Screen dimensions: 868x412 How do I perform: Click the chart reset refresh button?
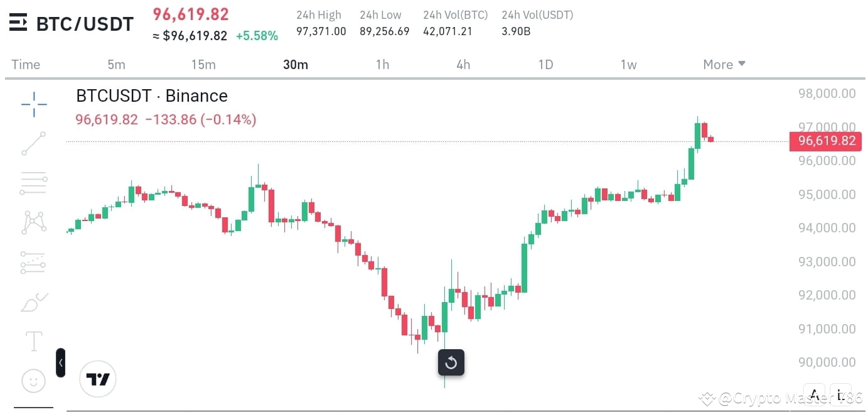[451, 362]
